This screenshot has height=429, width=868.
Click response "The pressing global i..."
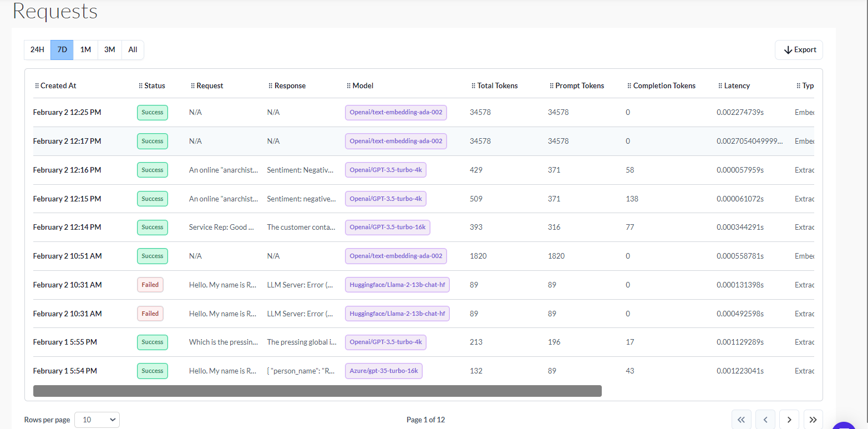click(302, 342)
